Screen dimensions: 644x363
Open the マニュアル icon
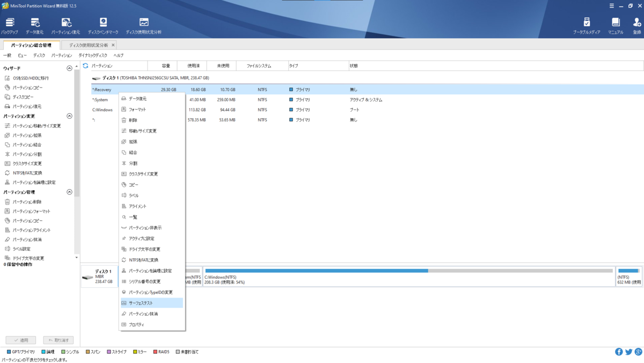[x=616, y=26]
